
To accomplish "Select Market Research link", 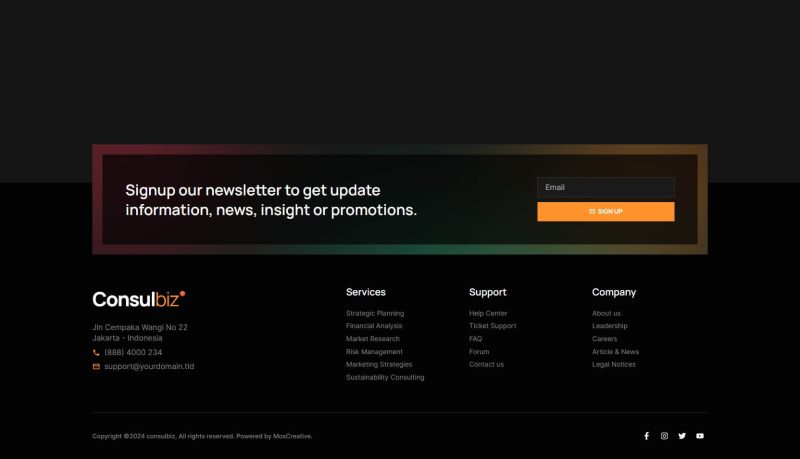I will click(x=372, y=339).
